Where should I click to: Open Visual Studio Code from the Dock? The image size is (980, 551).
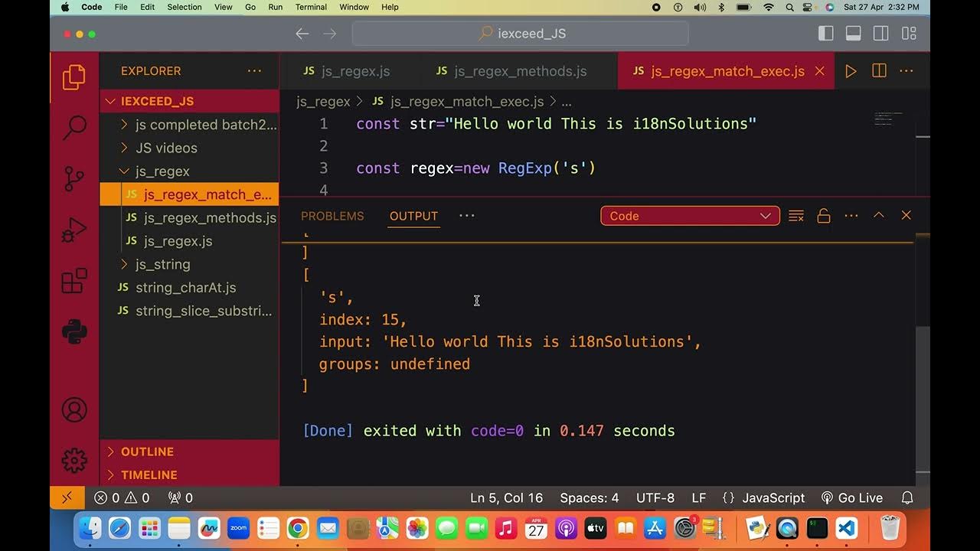(x=846, y=528)
